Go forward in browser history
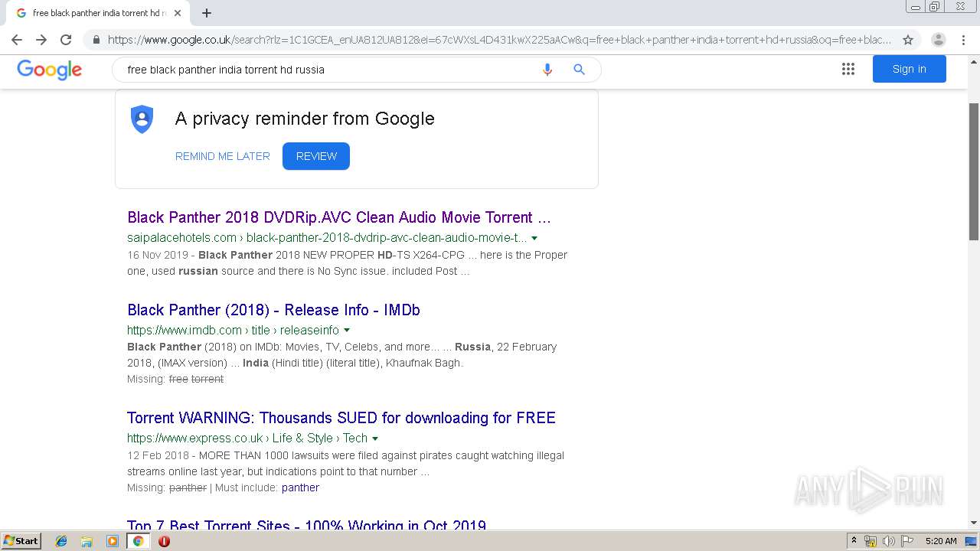 click(41, 40)
